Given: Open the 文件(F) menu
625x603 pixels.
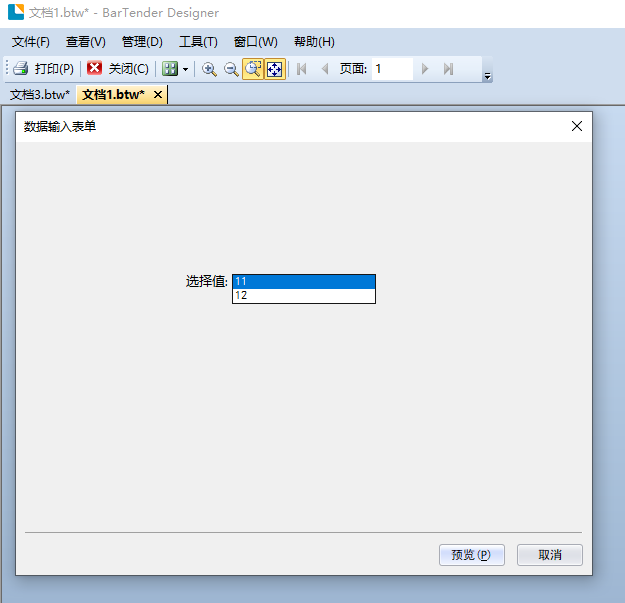Looking at the screenshot, I should (31, 42).
